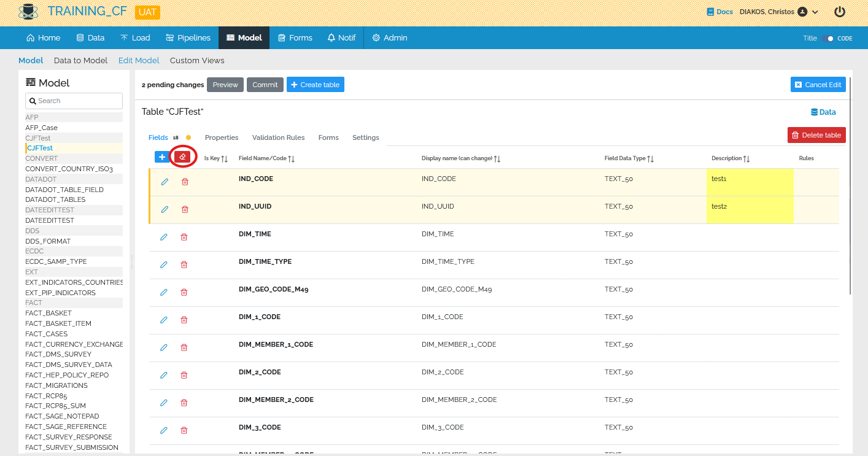Click the Search input in Model panel
868x456 pixels.
click(74, 101)
